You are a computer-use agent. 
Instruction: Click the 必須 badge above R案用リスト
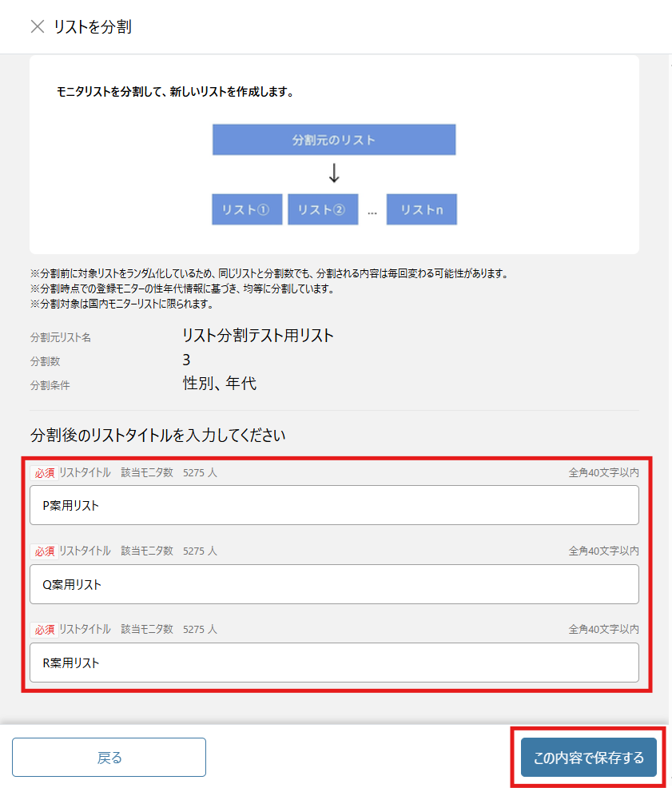click(43, 630)
